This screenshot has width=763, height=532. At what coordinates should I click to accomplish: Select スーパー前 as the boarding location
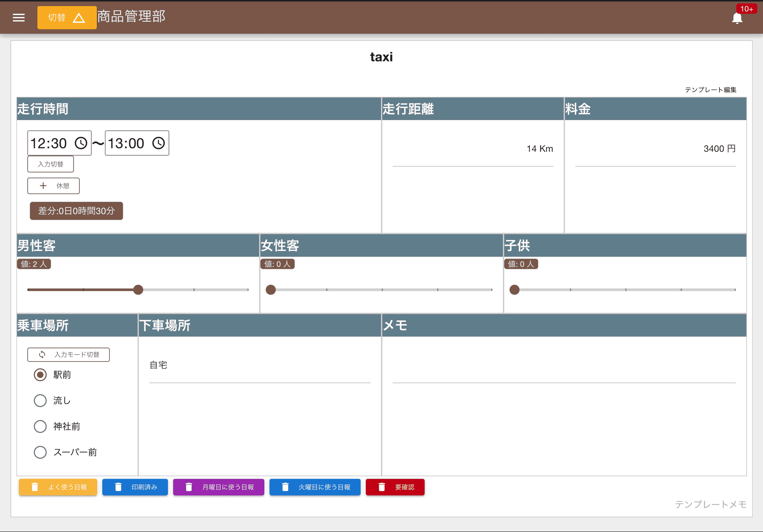tap(40, 452)
